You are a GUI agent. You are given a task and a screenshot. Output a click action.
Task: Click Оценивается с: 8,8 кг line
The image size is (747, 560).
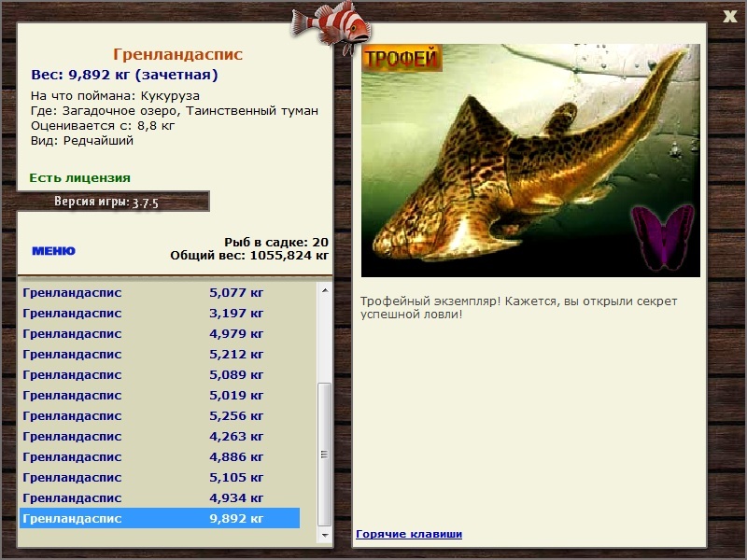pyautogui.click(x=103, y=126)
